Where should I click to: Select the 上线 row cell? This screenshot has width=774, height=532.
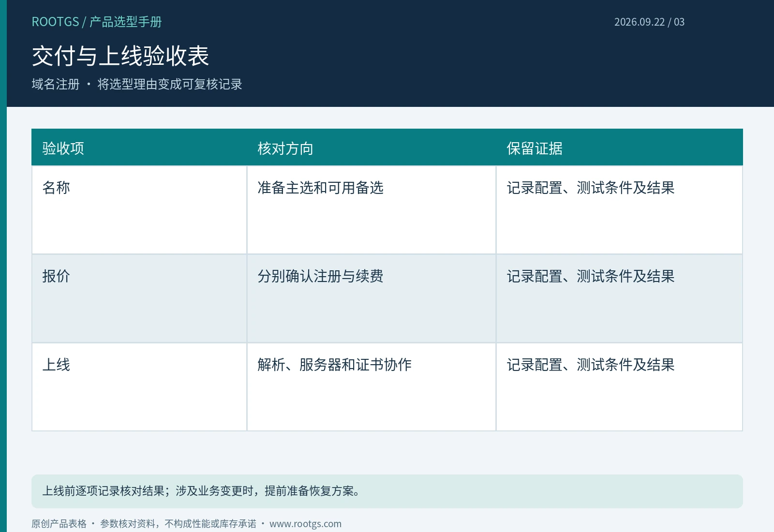click(139, 387)
